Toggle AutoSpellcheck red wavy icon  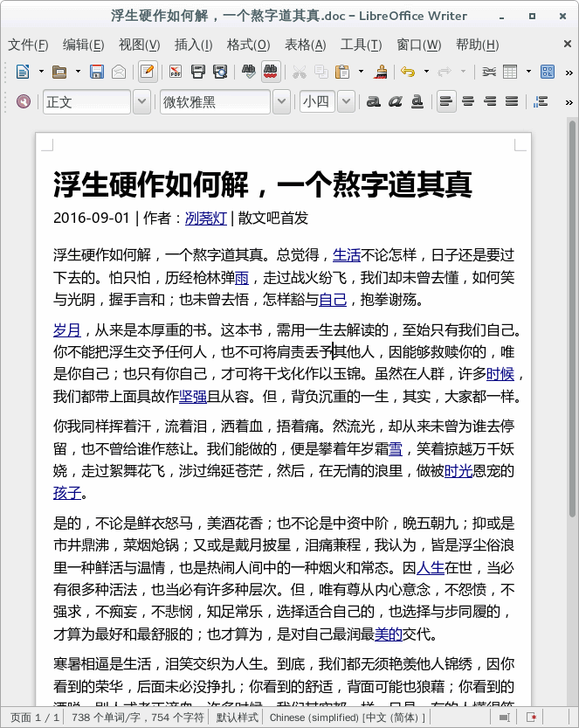click(x=271, y=72)
